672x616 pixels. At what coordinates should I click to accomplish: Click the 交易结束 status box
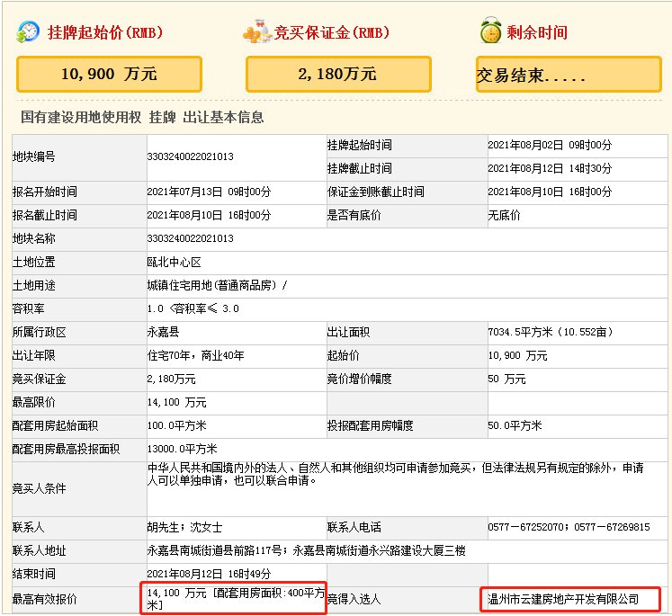click(x=569, y=74)
